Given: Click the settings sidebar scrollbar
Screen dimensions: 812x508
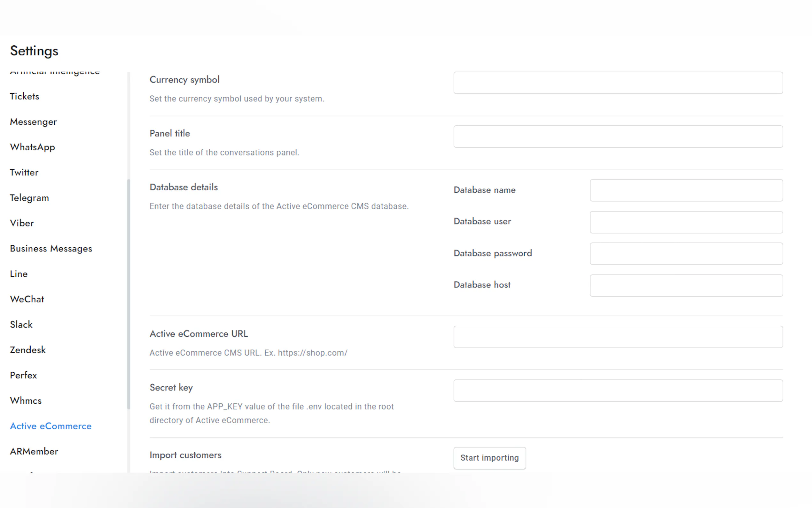Looking at the screenshot, I should point(129,294).
